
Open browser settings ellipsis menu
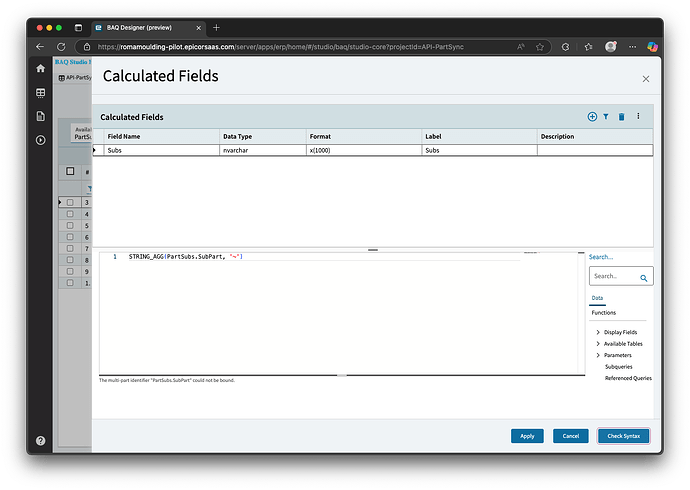point(632,47)
